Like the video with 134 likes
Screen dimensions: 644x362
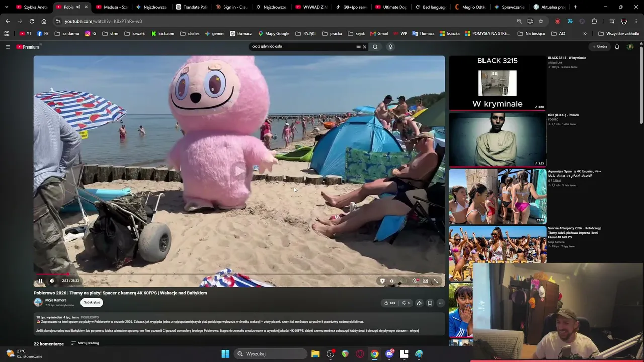(x=389, y=303)
